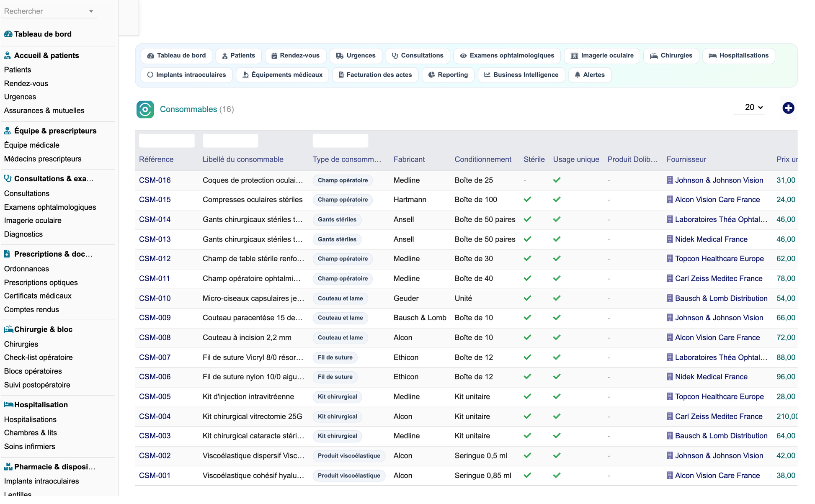Screen dimensions: 815x504
Task: Click Kit chirurgical vitrectomie 25G label
Action: click(x=253, y=416)
